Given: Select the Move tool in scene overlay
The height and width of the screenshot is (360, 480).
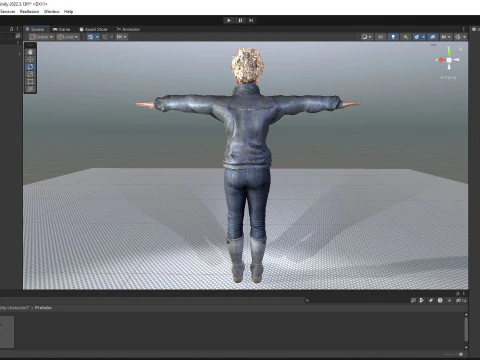Looking at the screenshot, I should (x=30, y=59).
